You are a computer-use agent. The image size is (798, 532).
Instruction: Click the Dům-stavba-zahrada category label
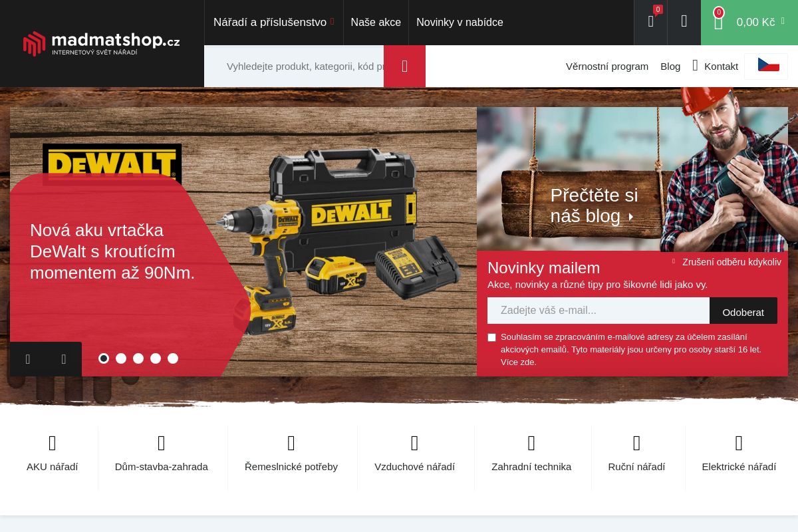click(x=162, y=467)
